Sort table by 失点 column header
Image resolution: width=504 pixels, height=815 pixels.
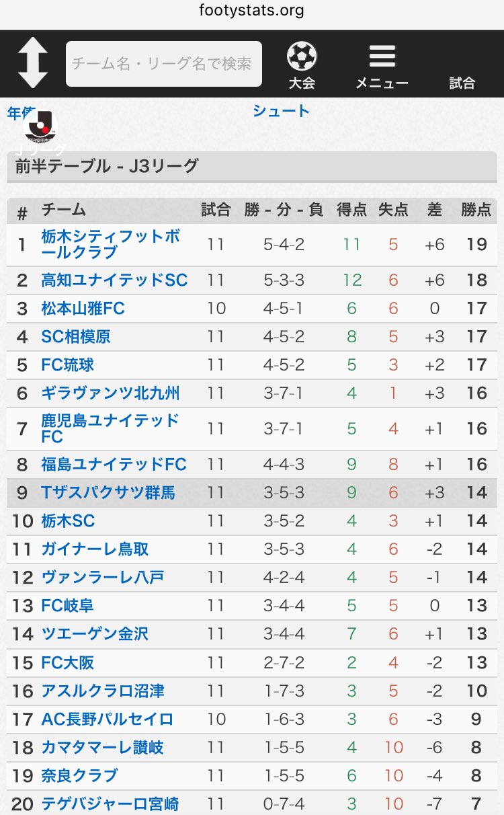pyautogui.click(x=393, y=210)
